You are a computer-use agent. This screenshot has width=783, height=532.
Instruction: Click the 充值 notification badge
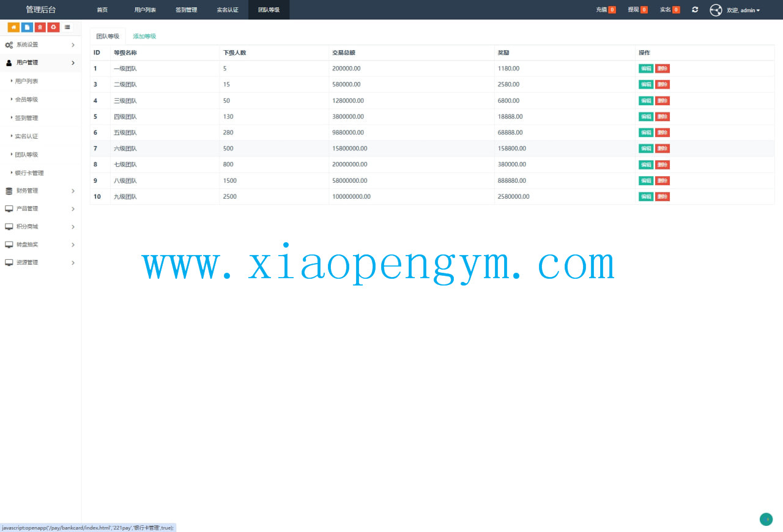pyautogui.click(x=612, y=10)
